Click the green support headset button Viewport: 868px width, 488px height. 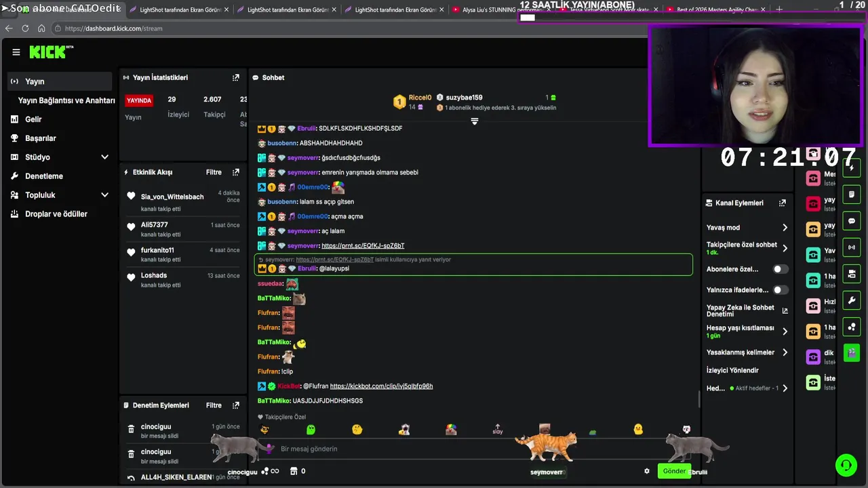pyautogui.click(x=846, y=465)
